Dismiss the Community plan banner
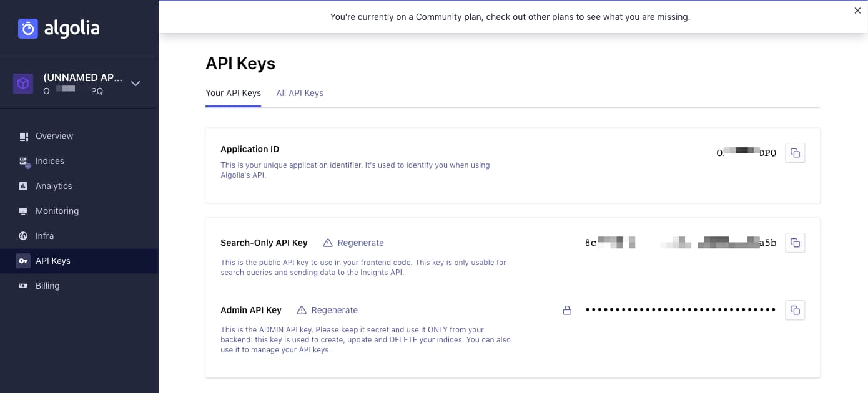Screen dimensions: 868x393 [x=857, y=11]
